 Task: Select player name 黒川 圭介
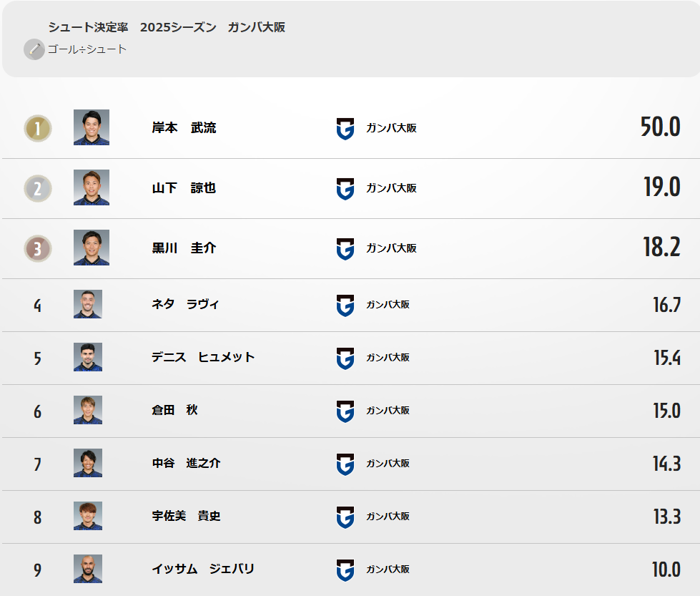point(184,248)
